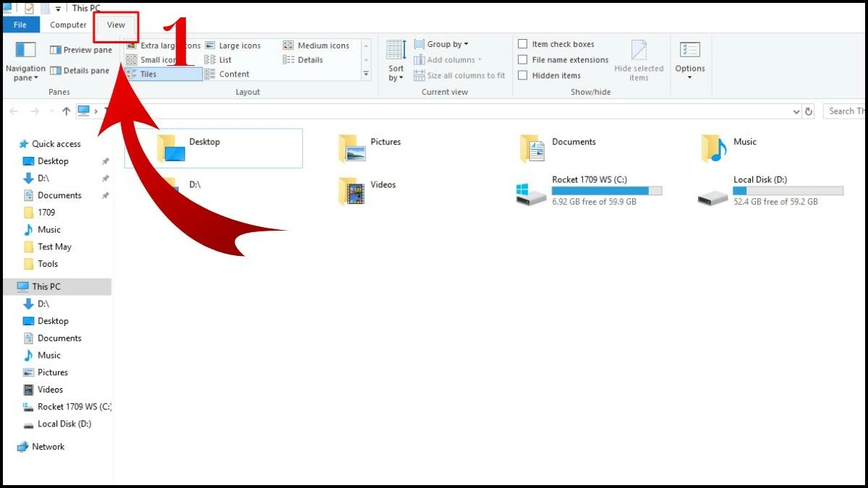
Task: Select Extra large icons layout
Action: point(166,45)
